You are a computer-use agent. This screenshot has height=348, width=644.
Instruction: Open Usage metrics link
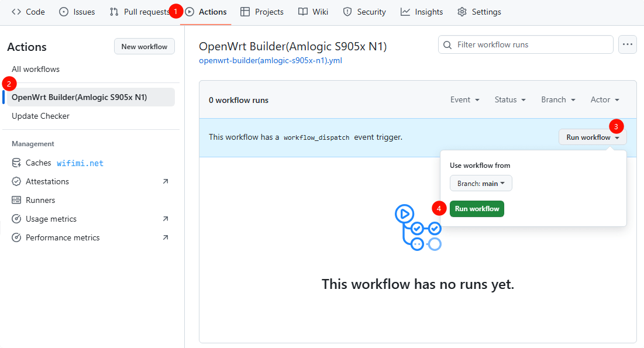[x=51, y=219]
